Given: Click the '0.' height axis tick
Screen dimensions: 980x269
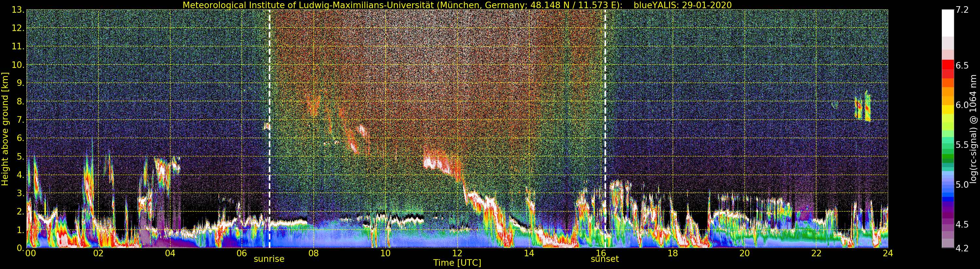Looking at the screenshot, I should tap(21, 248).
